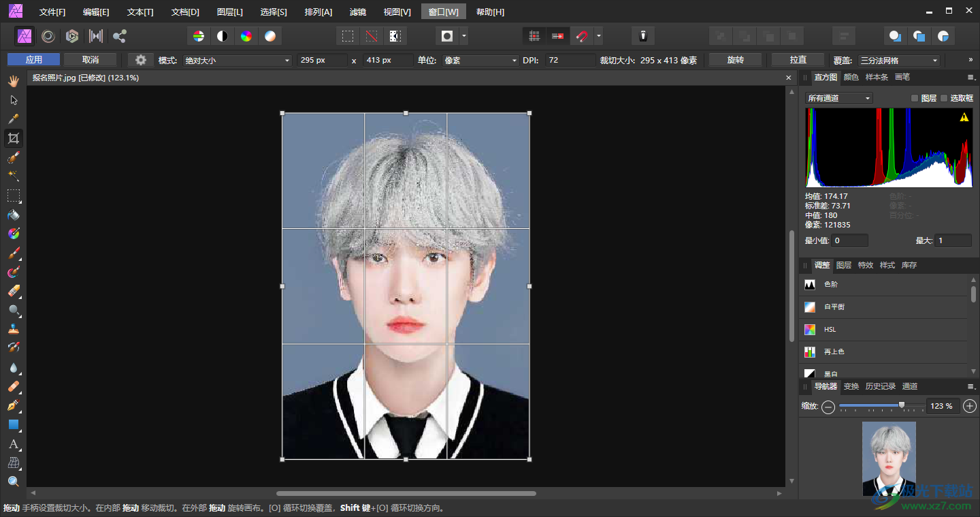Screen dimensions: 980x517
Task: Apply Auto Colours from toolbar
Action: [246, 36]
